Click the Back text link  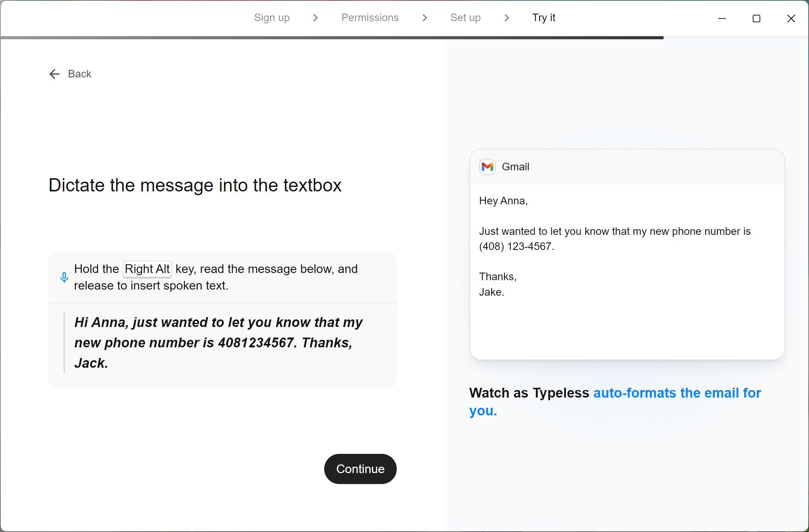click(x=80, y=74)
